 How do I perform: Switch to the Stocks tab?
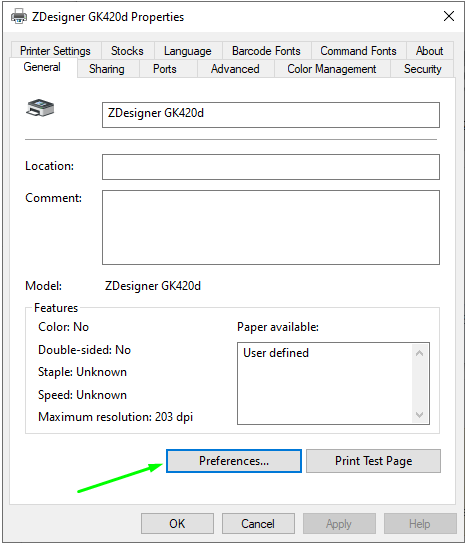point(127,51)
